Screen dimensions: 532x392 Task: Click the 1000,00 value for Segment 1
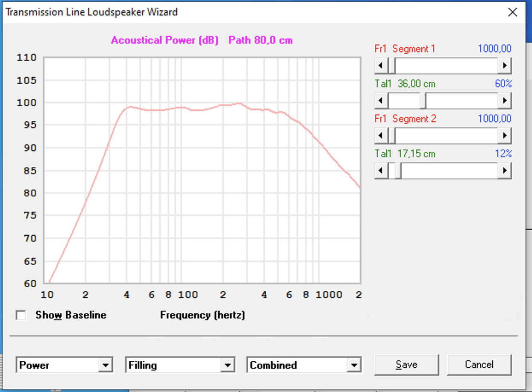coord(494,49)
